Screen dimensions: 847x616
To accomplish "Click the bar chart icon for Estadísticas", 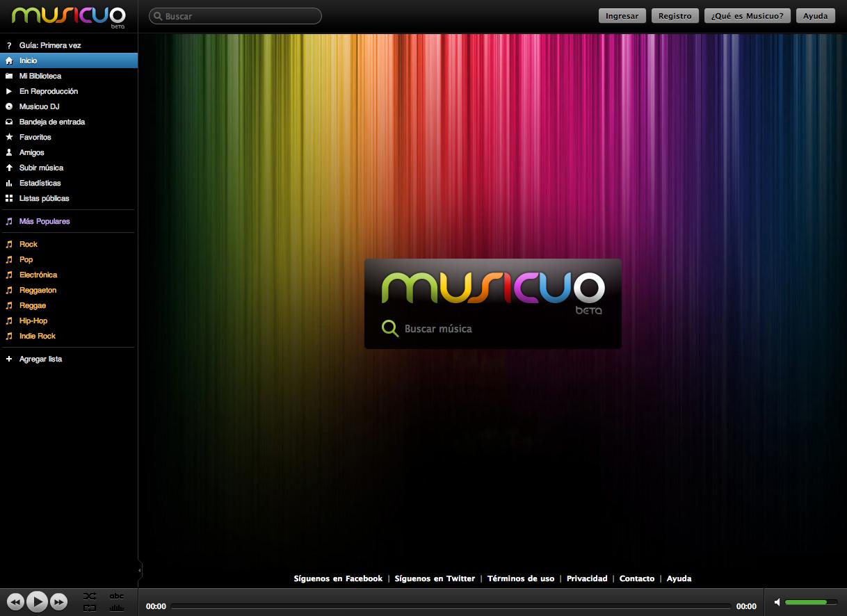I will (x=9, y=183).
